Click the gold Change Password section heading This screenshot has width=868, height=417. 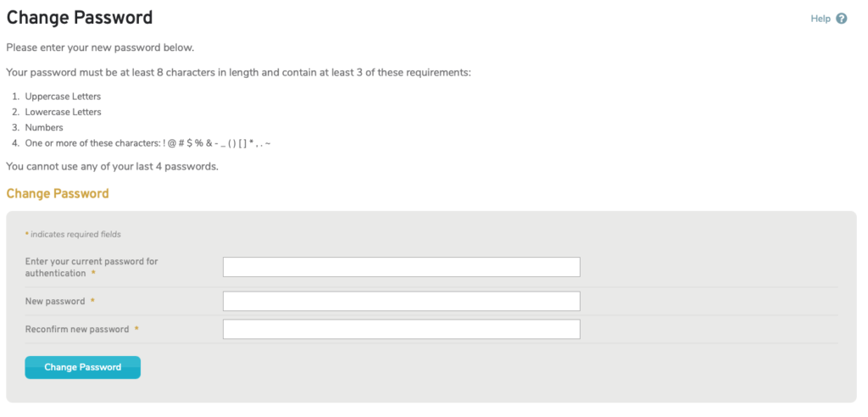coord(58,194)
